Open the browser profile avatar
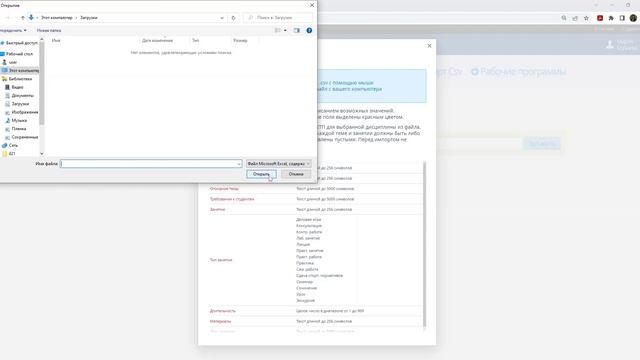The image size is (640, 360). [x=633, y=18]
